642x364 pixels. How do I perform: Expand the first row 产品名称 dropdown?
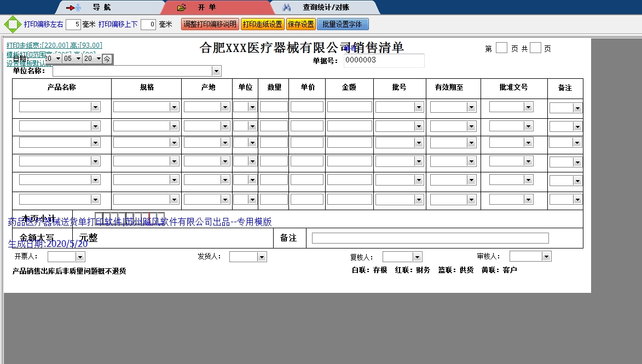coord(95,106)
